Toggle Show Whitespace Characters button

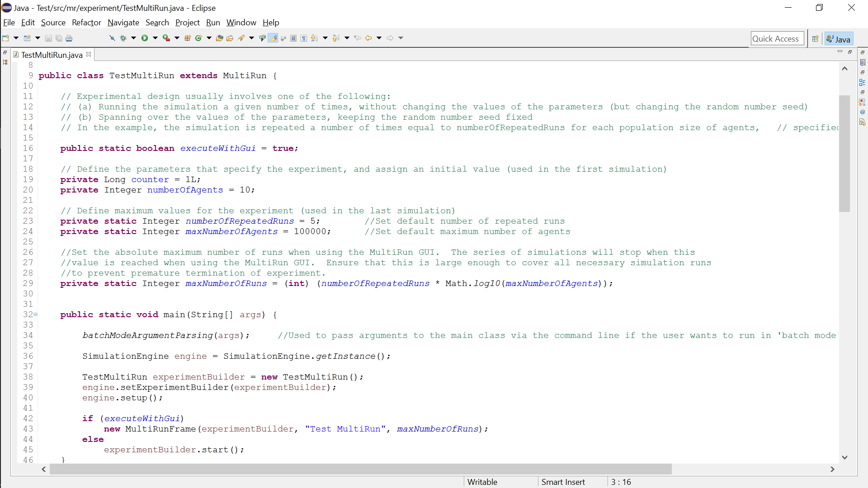tap(304, 38)
